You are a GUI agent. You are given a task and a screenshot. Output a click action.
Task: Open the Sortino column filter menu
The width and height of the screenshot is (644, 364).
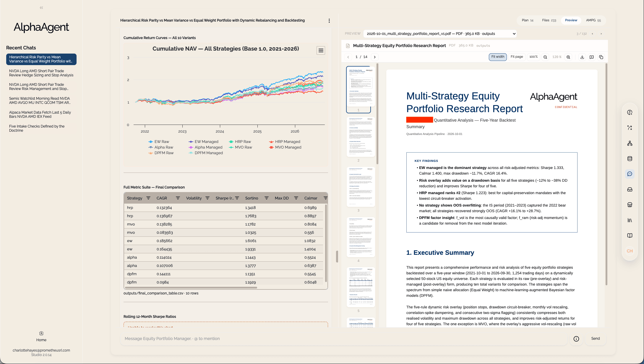click(267, 198)
